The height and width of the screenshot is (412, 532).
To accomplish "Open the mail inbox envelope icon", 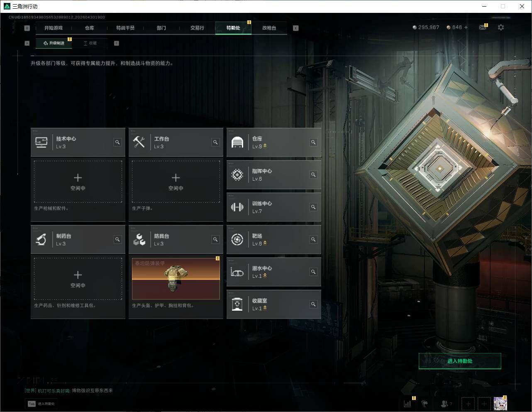I will 483,27.
